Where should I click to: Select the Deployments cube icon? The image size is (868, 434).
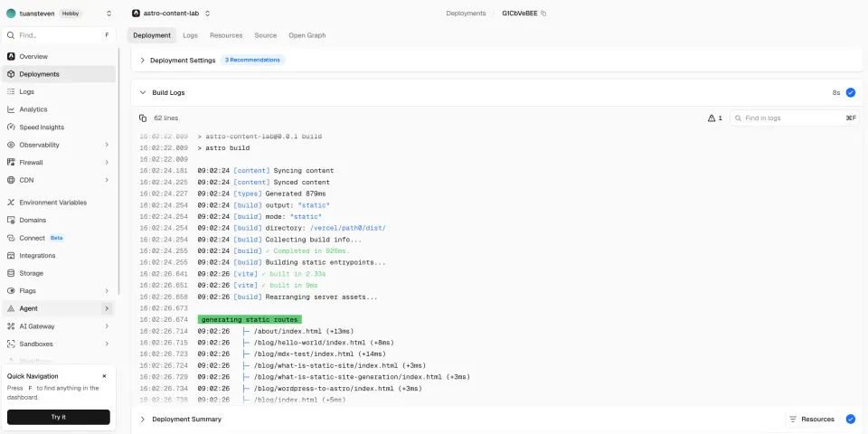coord(11,74)
